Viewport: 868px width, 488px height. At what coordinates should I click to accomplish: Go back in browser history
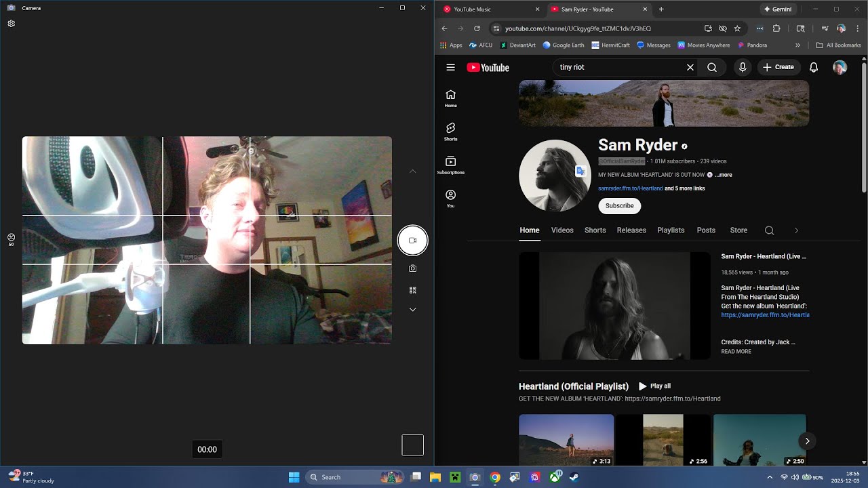pyautogui.click(x=444, y=28)
